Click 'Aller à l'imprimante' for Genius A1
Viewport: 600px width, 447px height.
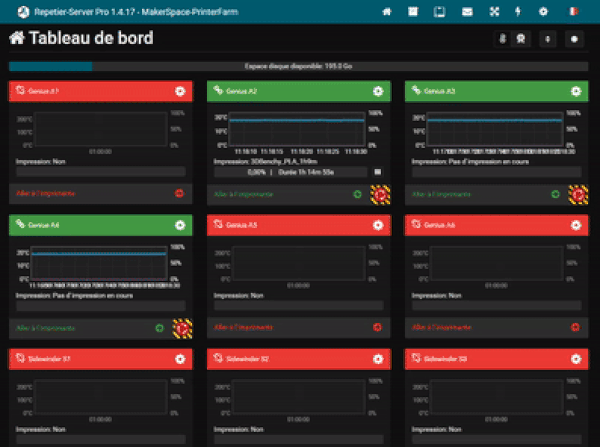[x=47, y=193]
